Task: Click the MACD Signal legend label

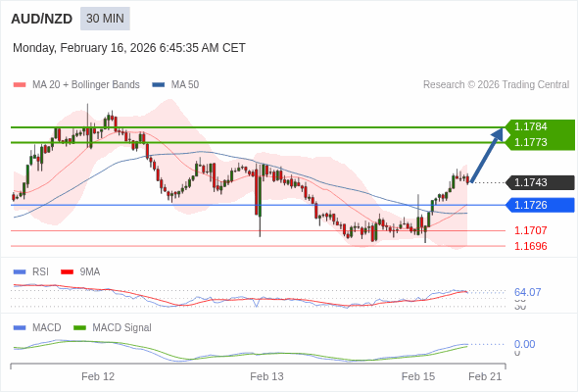Action: click(x=122, y=328)
